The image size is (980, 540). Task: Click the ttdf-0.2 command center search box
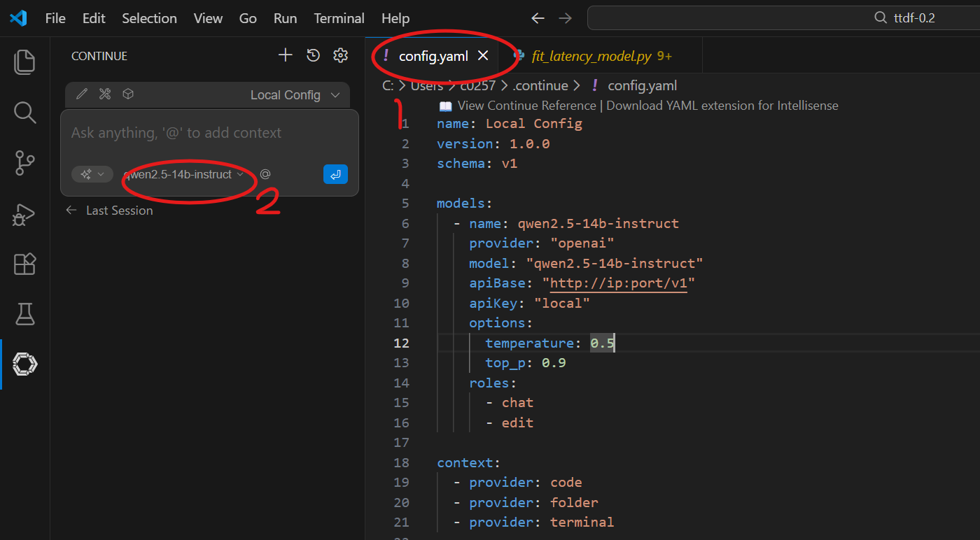(x=783, y=18)
